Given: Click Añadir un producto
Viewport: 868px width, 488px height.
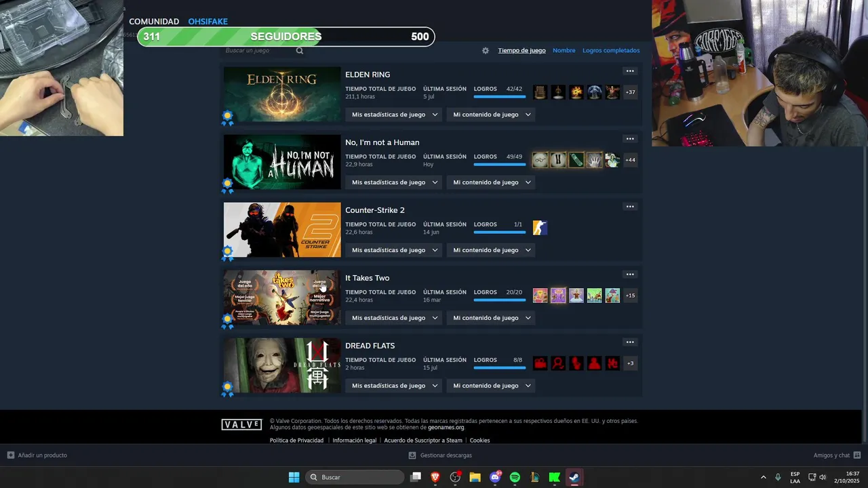Looking at the screenshot, I should coord(37,455).
